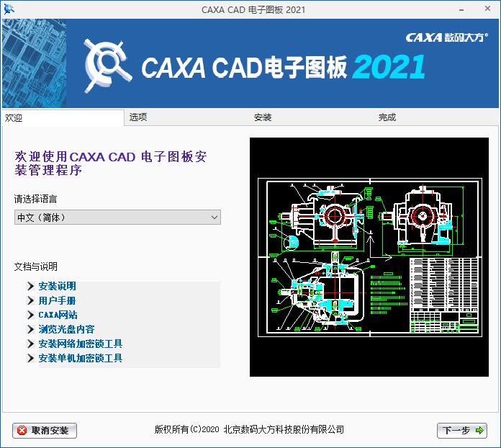Click the 请选择语言 label
Screen dimensions: 501x448
36,200
